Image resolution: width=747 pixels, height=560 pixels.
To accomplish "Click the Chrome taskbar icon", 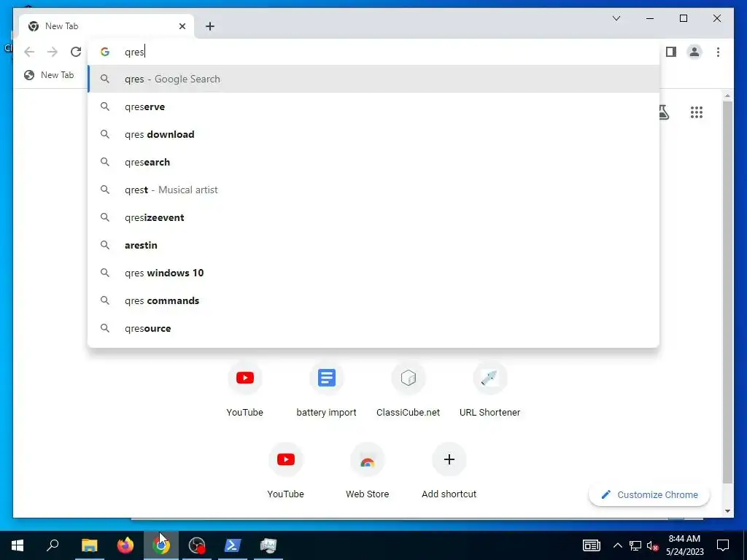I will tap(161, 545).
